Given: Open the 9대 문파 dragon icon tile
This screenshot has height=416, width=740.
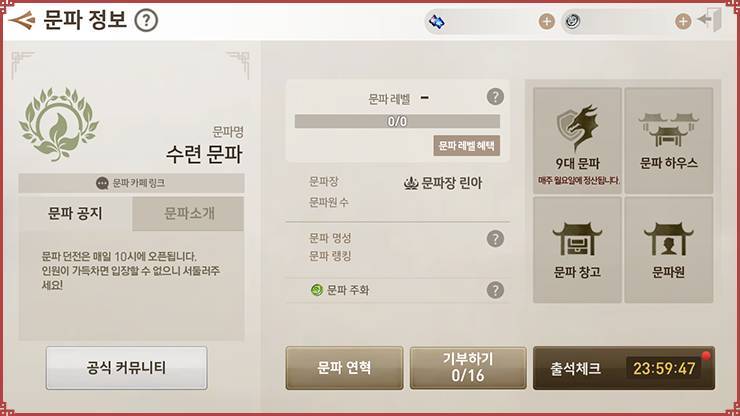Looking at the screenshot, I should click(577, 141).
